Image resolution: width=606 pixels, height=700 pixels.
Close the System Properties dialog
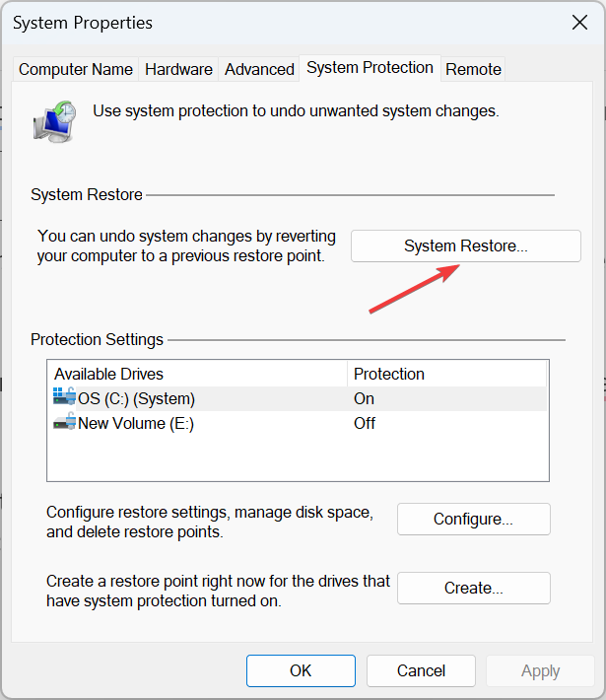point(578,22)
